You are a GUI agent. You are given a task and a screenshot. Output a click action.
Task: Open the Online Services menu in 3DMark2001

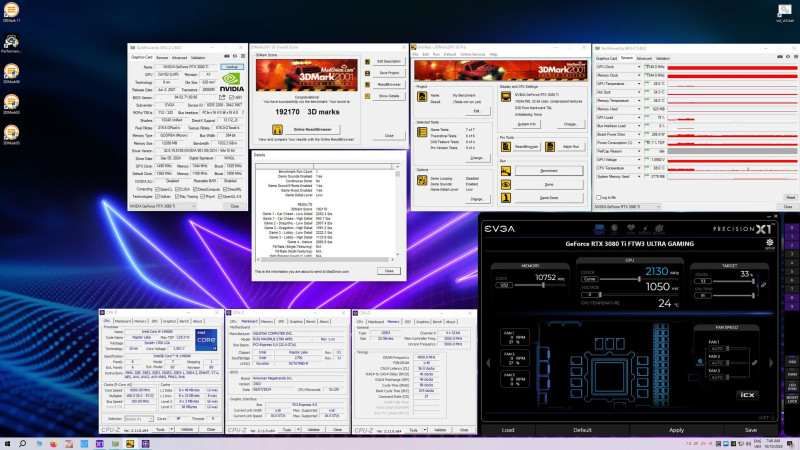pyautogui.click(x=472, y=54)
